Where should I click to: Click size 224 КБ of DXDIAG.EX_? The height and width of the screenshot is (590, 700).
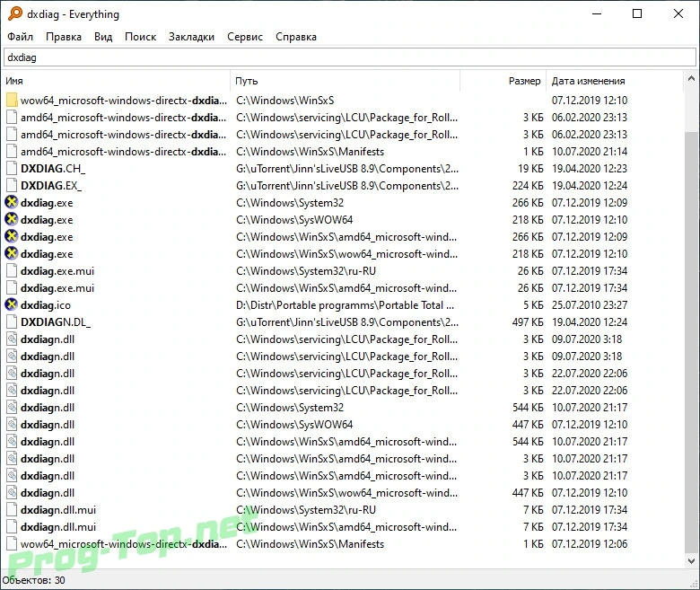528,185
